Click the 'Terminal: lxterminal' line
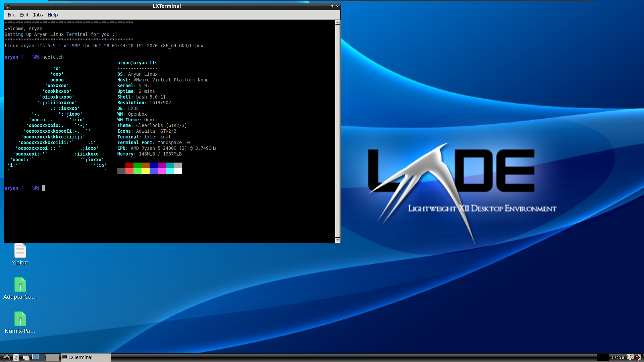This screenshot has height=362, width=644. (144, 137)
